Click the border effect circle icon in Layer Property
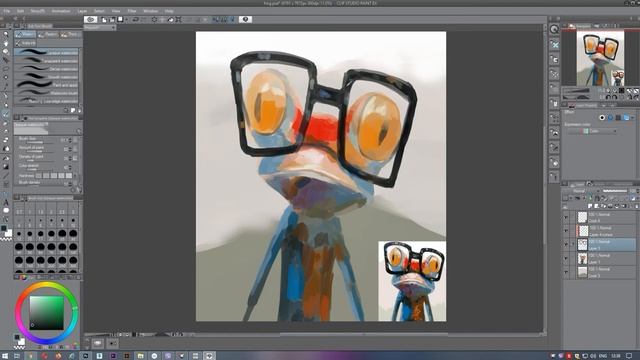This screenshot has height=360, width=640. point(602,118)
